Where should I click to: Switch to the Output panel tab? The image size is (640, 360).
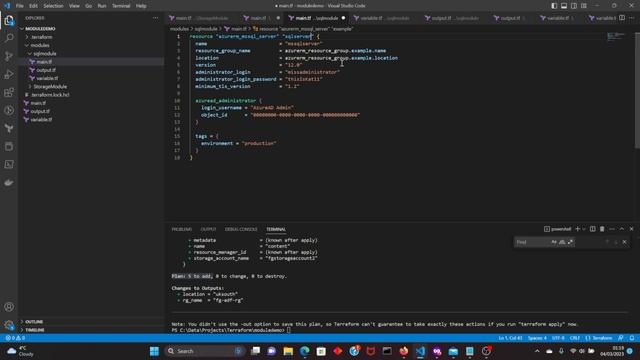point(209,229)
